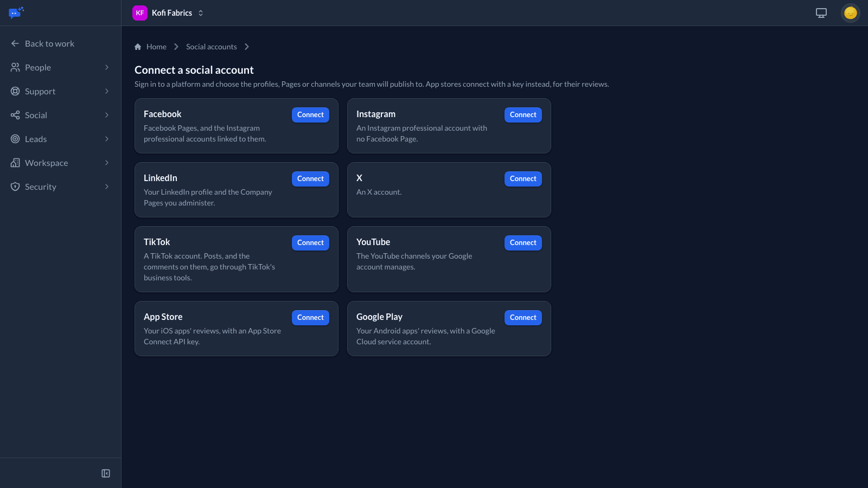This screenshot has height=488, width=868.
Task: Open the user avatar menu
Action: click(851, 13)
